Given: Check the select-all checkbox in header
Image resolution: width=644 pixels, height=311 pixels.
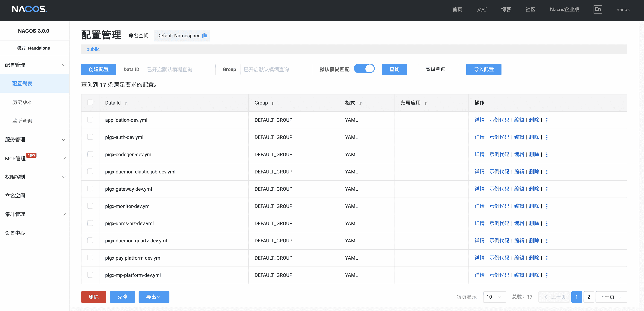Looking at the screenshot, I should [x=90, y=103].
